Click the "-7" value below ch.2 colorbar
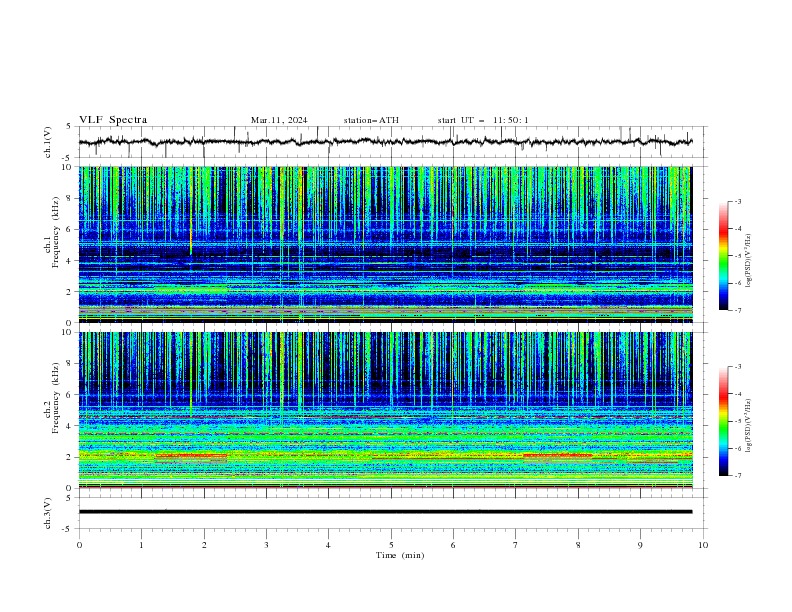The image size is (792, 612). (738, 475)
